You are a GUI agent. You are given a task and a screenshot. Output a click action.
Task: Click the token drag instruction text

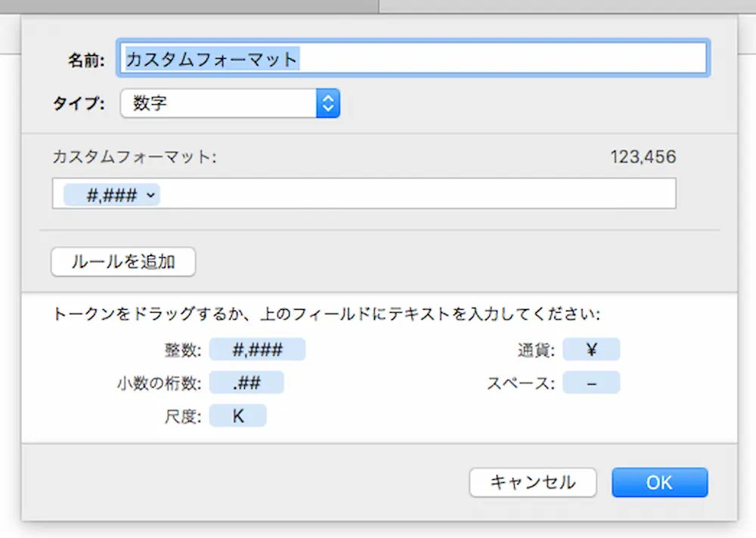(326, 315)
